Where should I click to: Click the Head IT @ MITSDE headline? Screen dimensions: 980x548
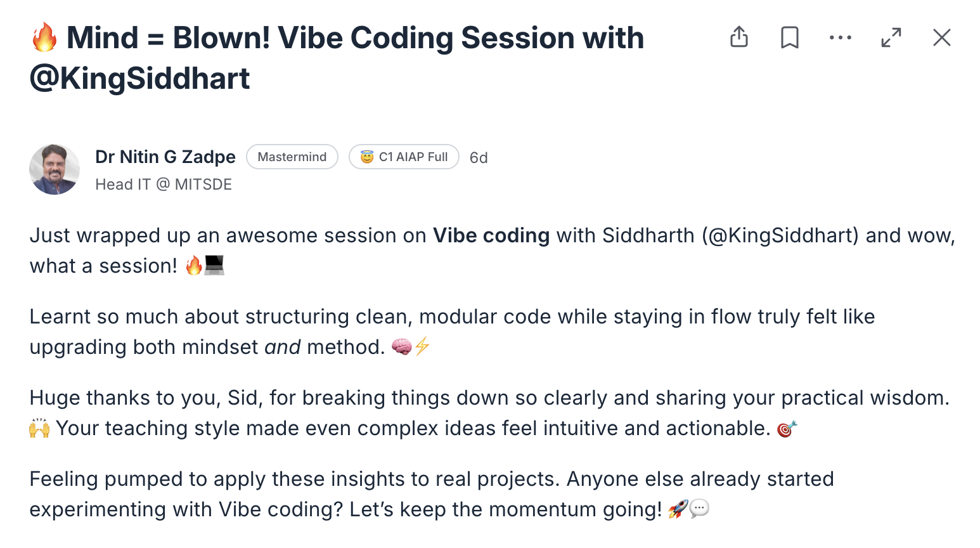[164, 185]
